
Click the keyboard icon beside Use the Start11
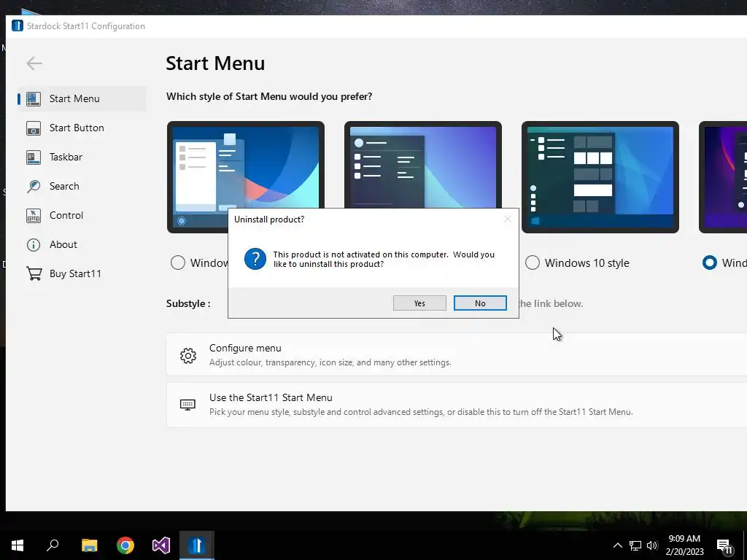coord(187,405)
